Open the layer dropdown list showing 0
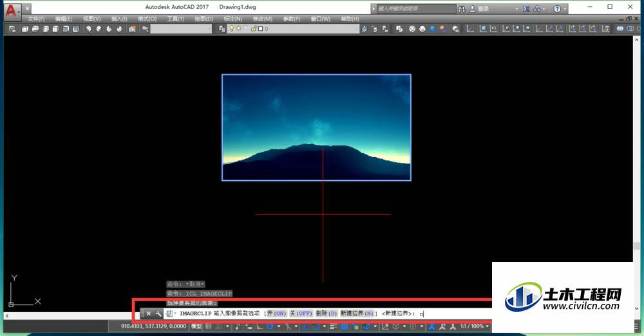 pos(293,29)
